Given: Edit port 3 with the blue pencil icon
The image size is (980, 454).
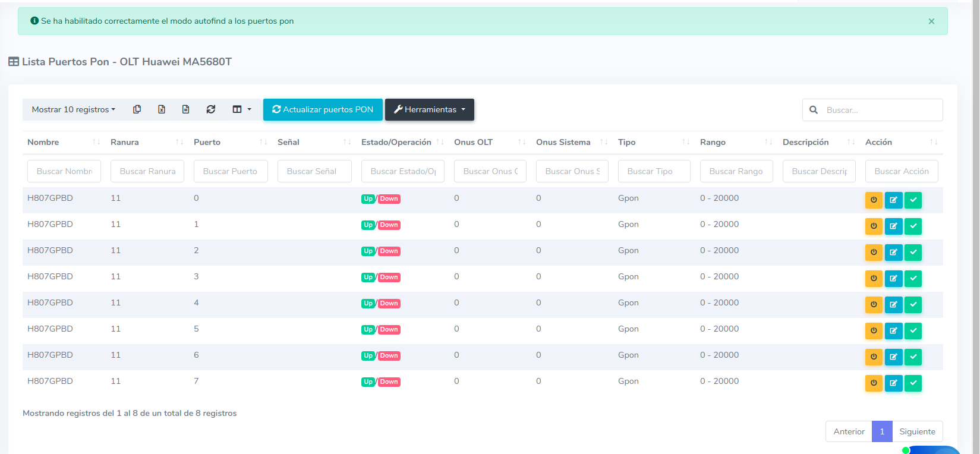Looking at the screenshot, I should click(x=893, y=279).
